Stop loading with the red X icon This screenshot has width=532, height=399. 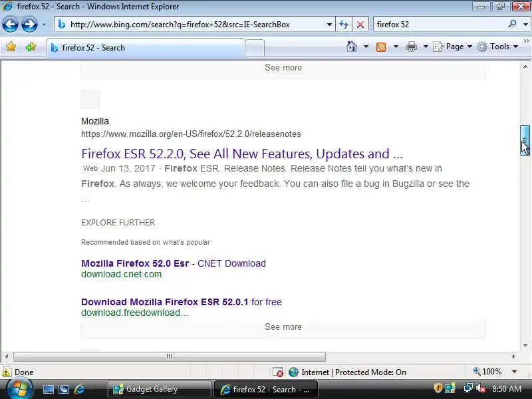360,25
